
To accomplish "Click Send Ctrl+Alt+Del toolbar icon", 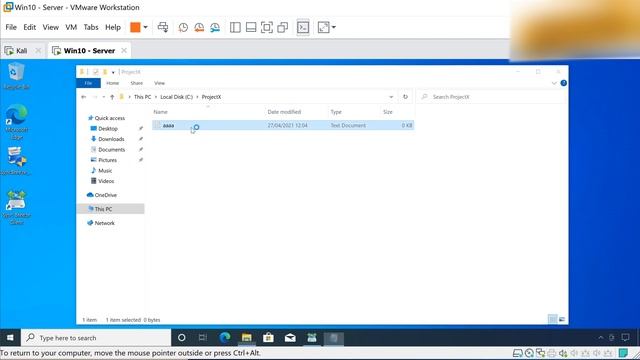I will (163, 27).
